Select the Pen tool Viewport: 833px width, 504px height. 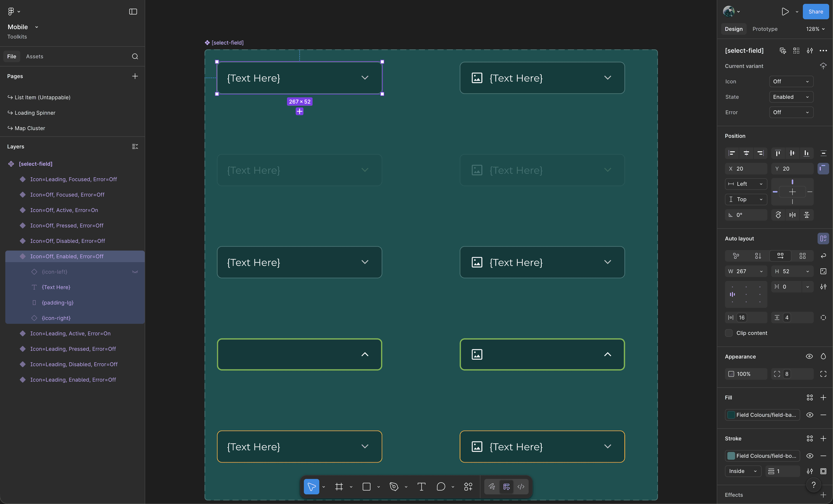point(394,487)
